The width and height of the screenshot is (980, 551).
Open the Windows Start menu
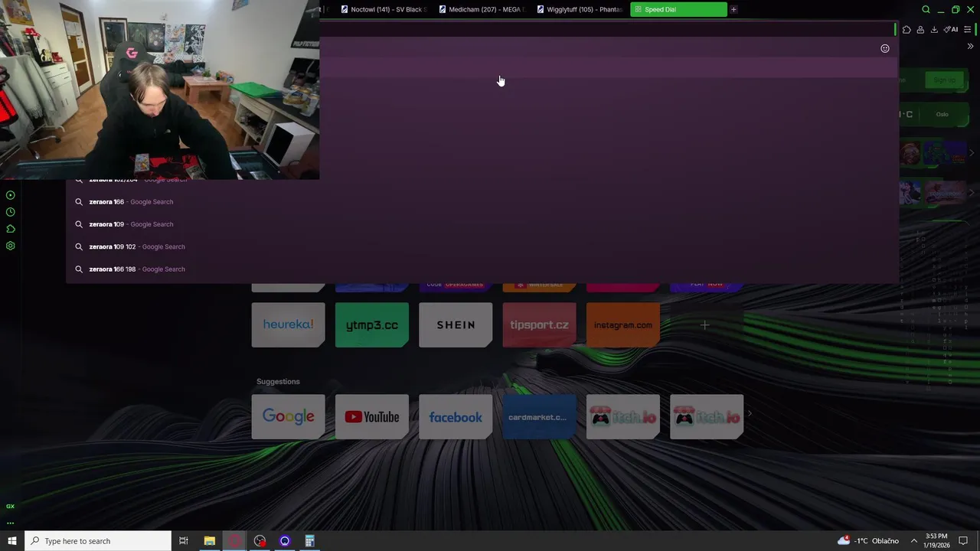coord(11,541)
